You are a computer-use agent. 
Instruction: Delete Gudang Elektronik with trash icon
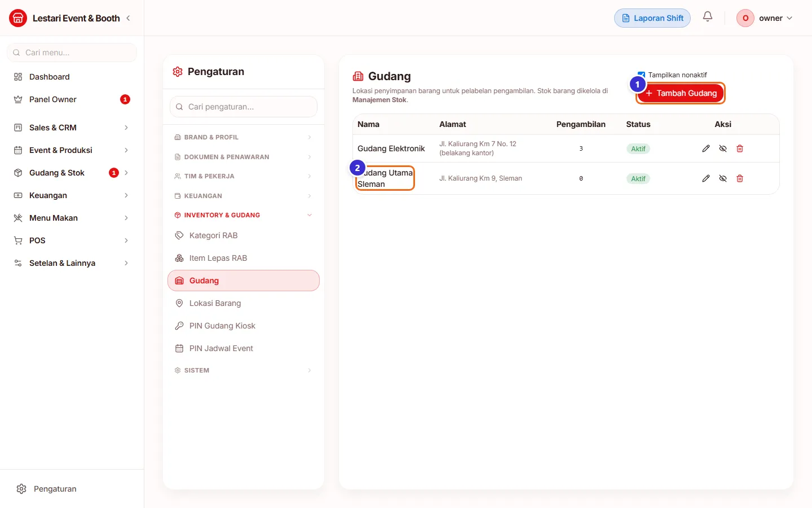[740, 148]
